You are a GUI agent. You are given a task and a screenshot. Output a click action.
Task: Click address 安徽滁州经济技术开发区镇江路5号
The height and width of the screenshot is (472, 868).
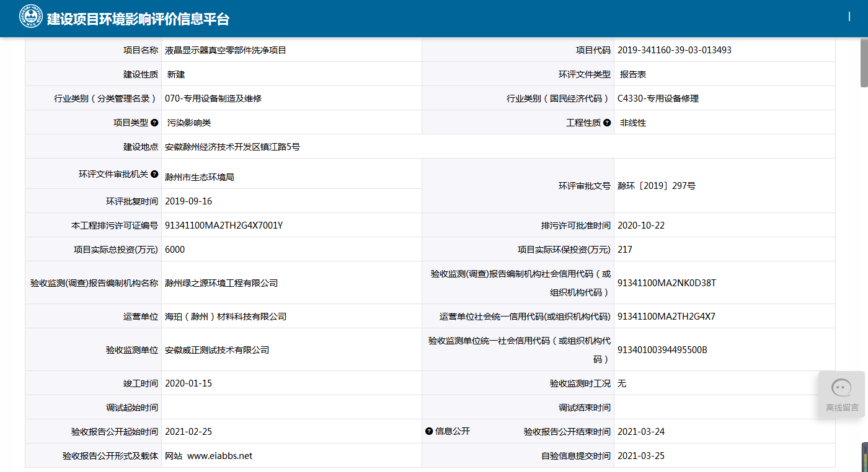(232, 147)
